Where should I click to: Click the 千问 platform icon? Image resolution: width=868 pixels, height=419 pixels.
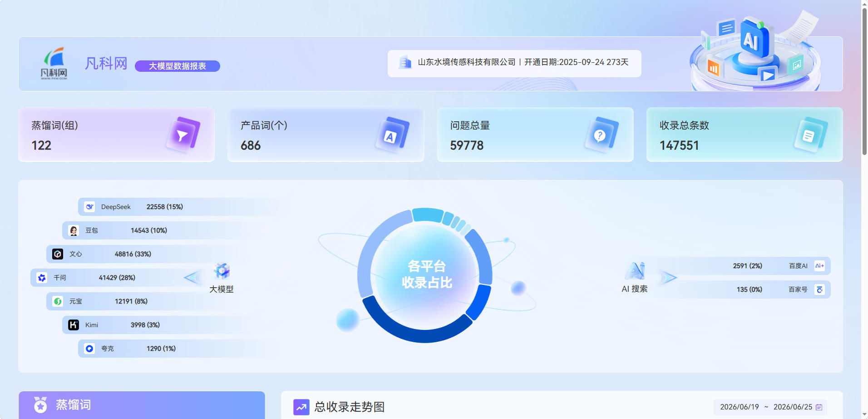(x=42, y=278)
